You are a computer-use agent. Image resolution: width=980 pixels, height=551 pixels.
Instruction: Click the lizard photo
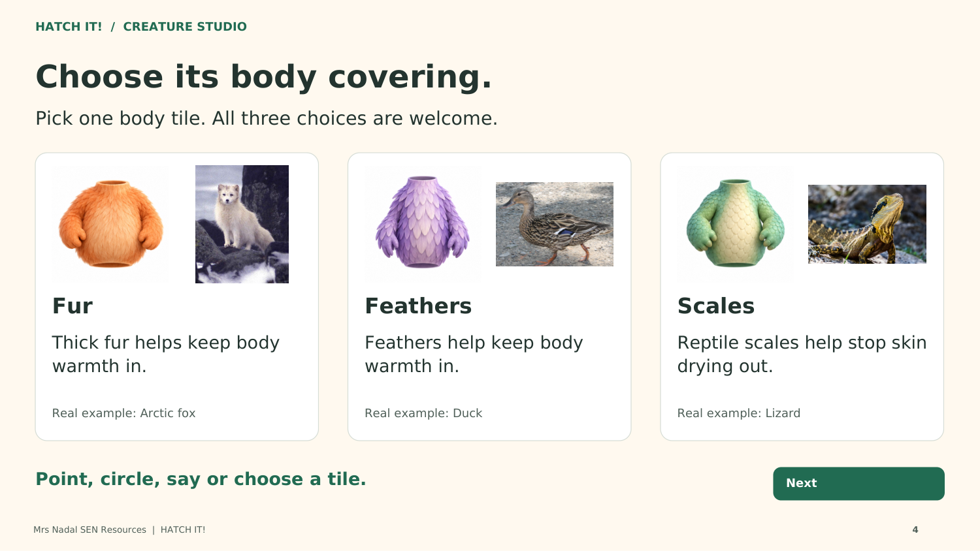(x=867, y=224)
